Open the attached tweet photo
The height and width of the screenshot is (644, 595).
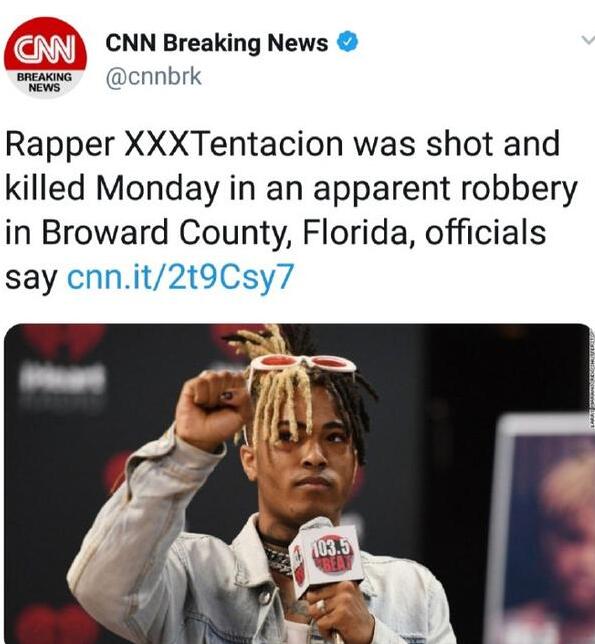click(x=297, y=484)
